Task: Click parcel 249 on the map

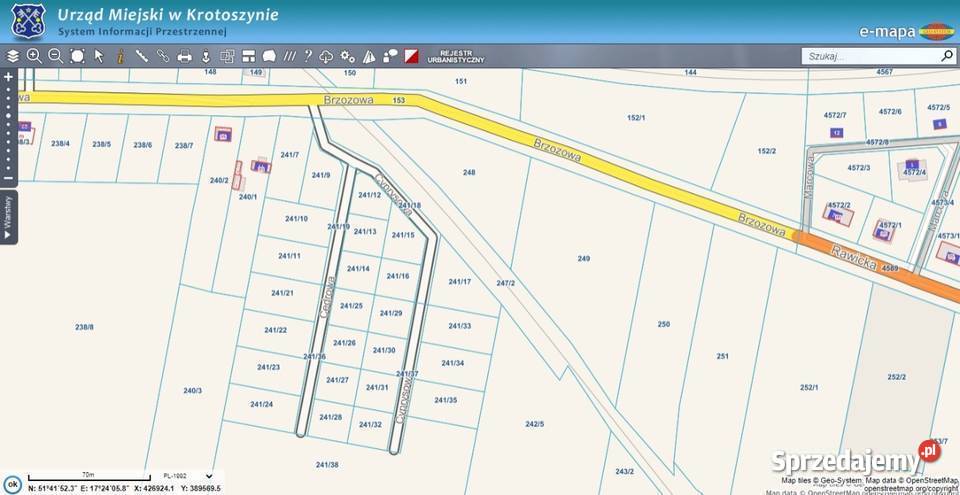Action: (x=584, y=259)
